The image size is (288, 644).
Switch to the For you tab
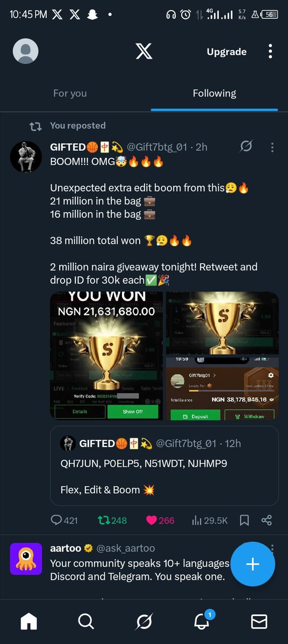click(70, 93)
